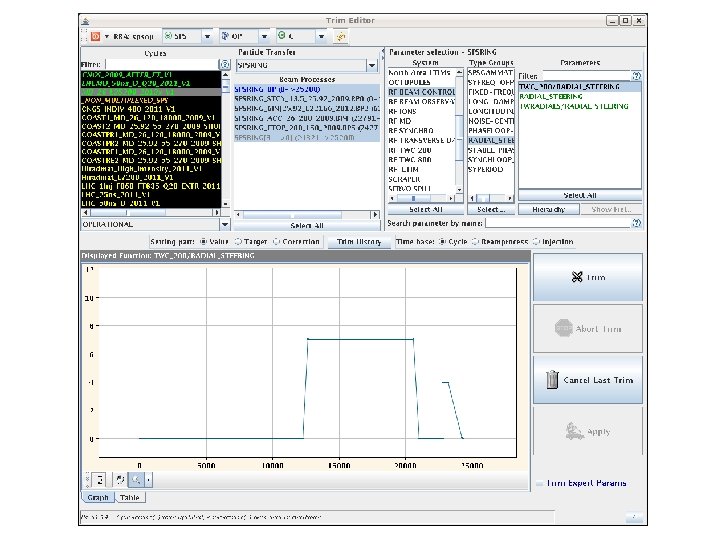Click the right arrow on the Beam Processes scrollbar
720x540 pixels.
point(375,214)
